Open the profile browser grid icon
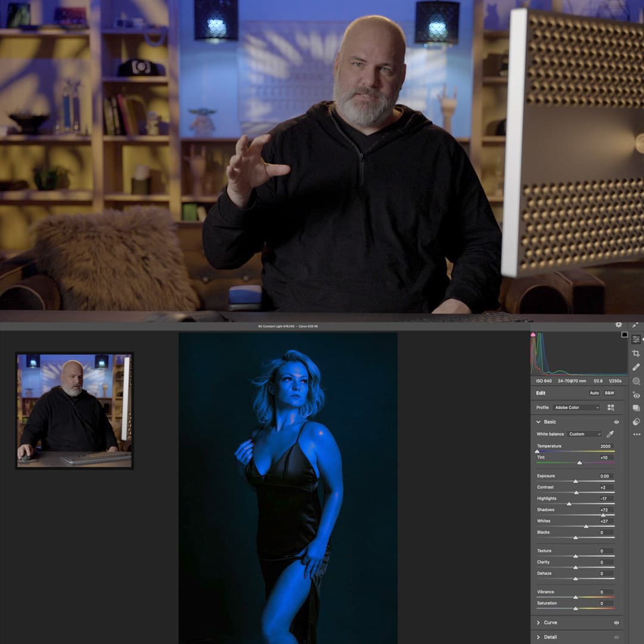 point(611,408)
